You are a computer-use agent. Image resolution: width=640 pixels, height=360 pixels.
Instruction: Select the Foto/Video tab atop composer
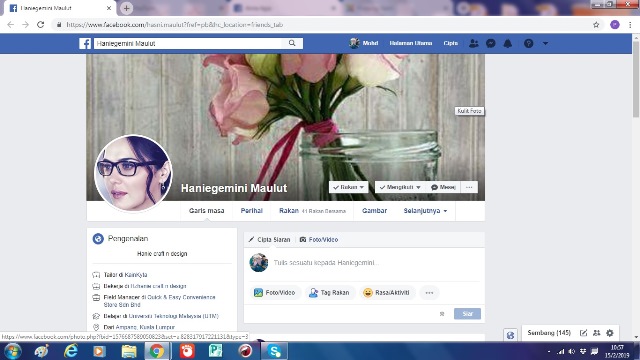pyautogui.click(x=319, y=240)
